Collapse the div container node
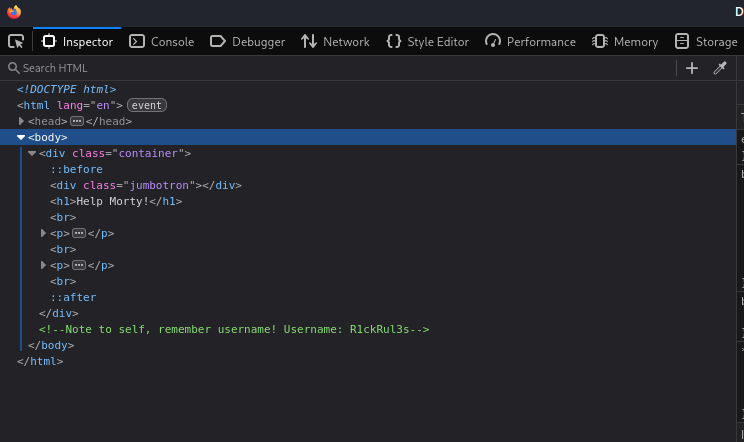Screen dimensions: 744x442 click(32, 153)
